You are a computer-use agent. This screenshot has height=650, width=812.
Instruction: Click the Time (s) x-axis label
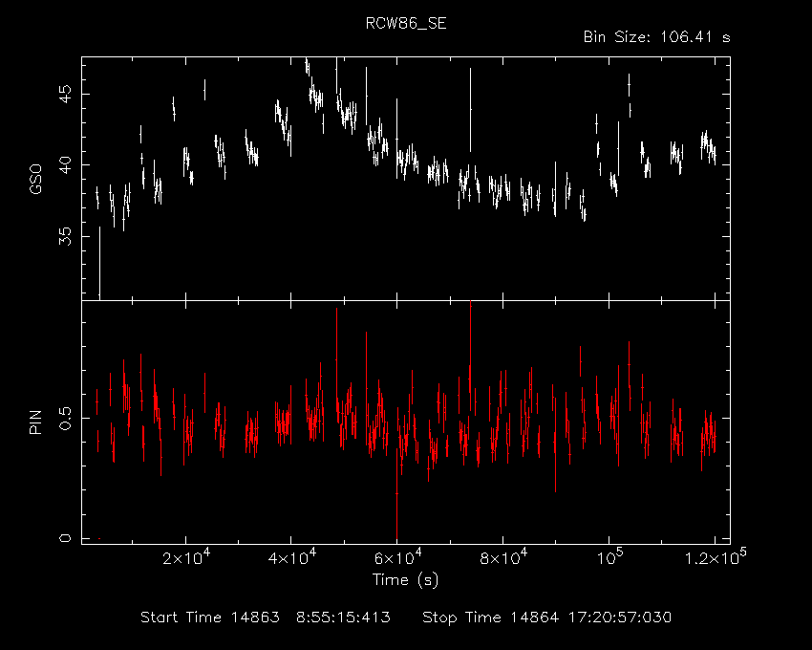click(x=405, y=579)
